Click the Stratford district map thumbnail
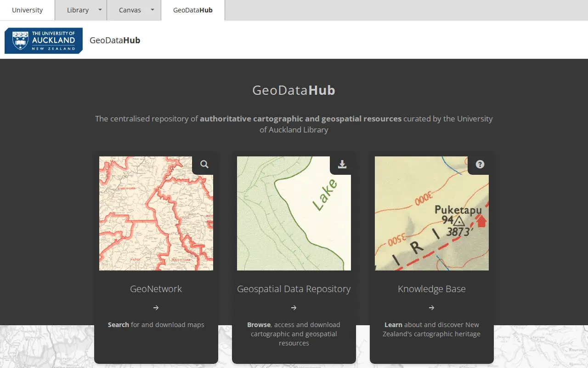The width and height of the screenshot is (588, 368). (x=156, y=213)
